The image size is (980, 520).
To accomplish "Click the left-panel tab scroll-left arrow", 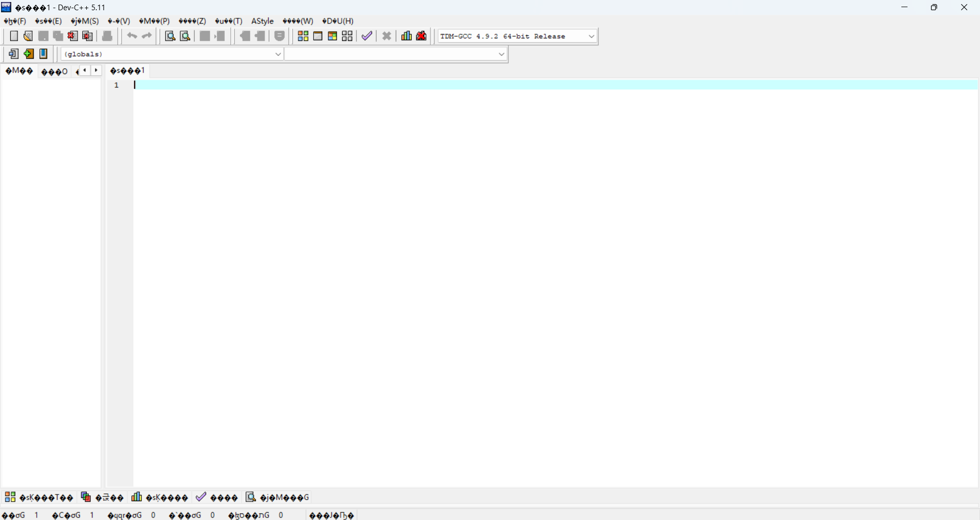I will point(85,70).
